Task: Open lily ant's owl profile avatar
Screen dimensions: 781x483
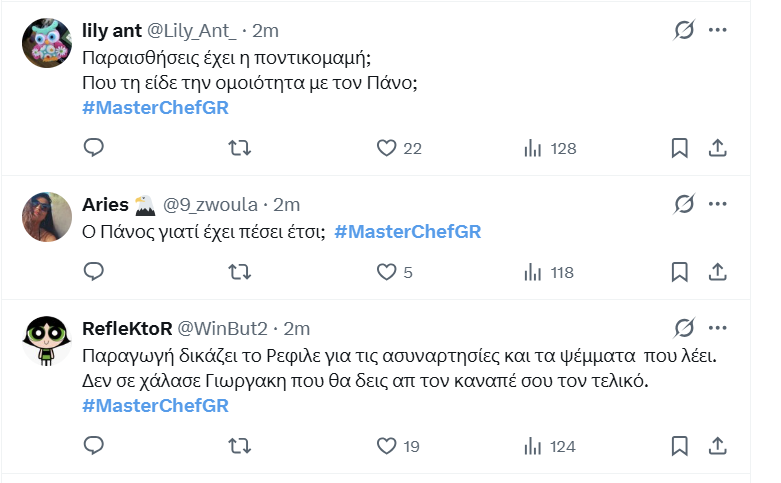Action: pyautogui.click(x=47, y=41)
